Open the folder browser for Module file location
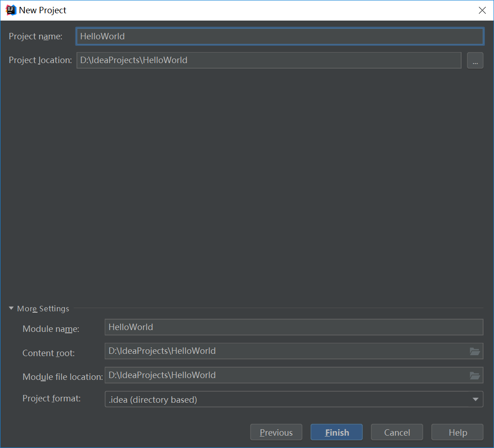Screen dimensions: 494x448 (474, 375)
